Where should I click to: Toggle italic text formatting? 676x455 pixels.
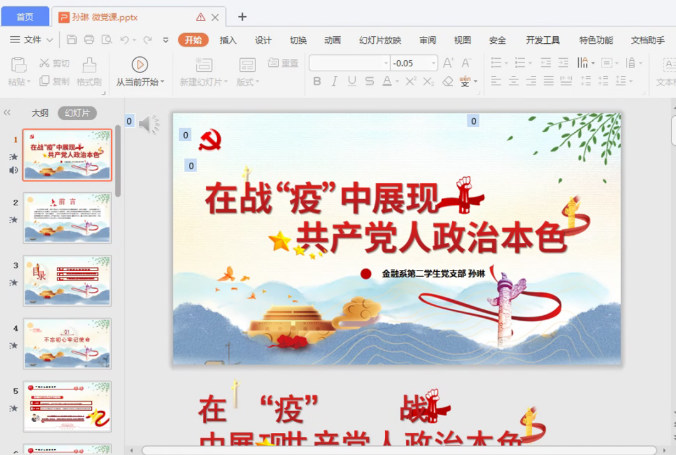[335, 81]
